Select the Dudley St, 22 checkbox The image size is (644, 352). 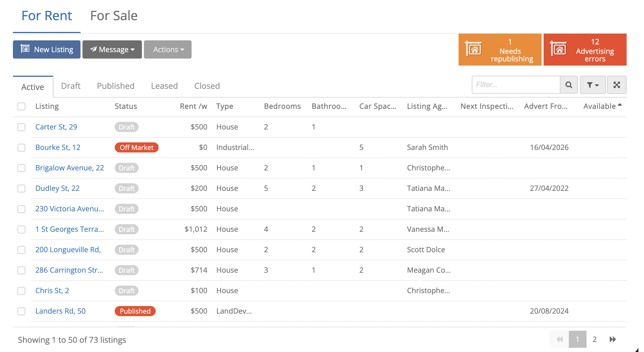click(21, 188)
